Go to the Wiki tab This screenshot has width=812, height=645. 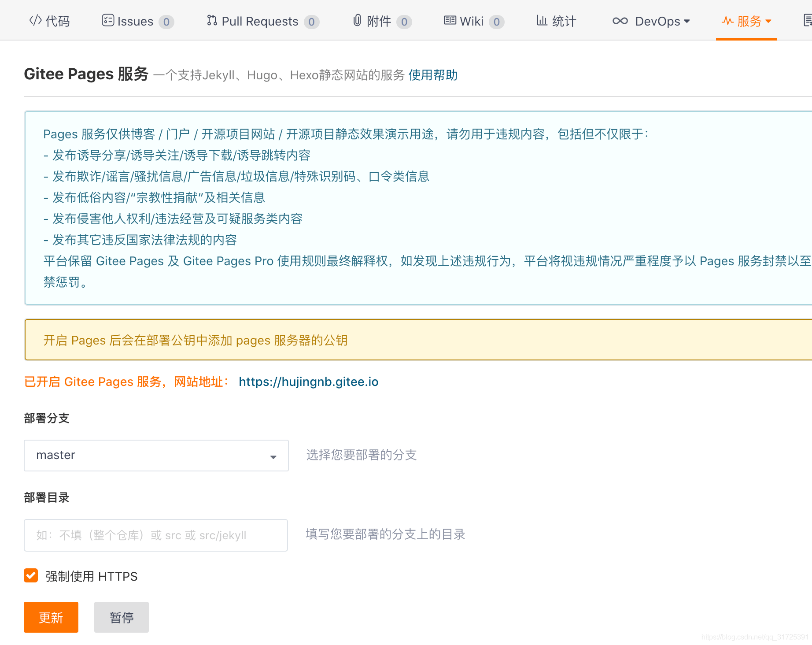[473, 21]
